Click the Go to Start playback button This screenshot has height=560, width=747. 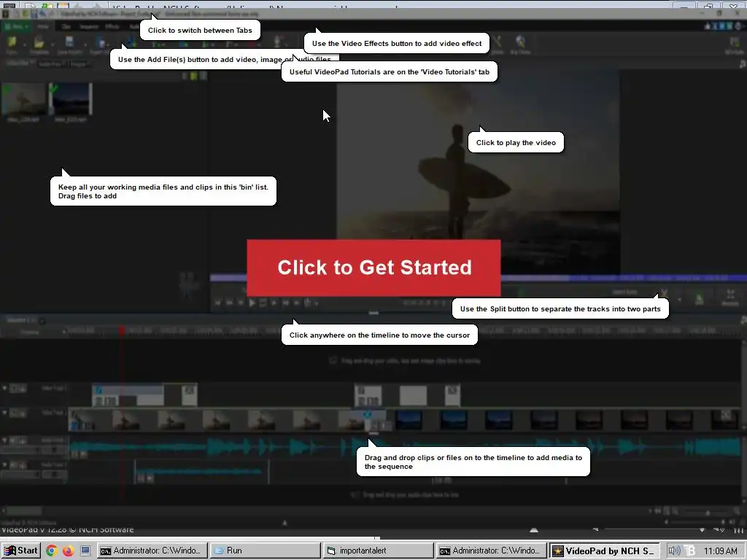pos(218,303)
